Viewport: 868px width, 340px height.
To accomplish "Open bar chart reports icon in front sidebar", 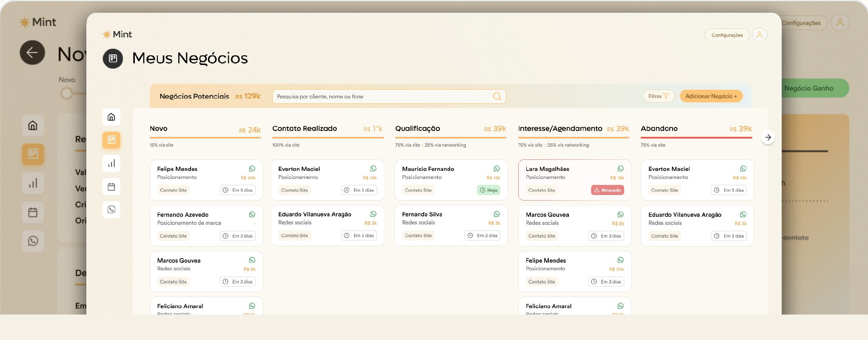I will 111,163.
